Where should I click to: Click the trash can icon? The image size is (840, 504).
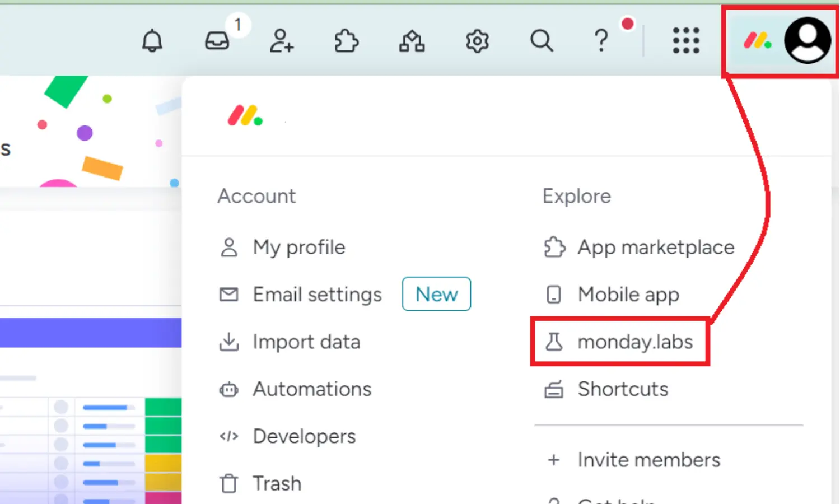[x=228, y=483]
